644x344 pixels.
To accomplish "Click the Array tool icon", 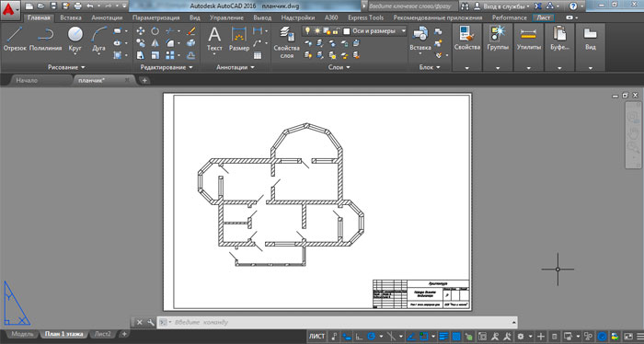I will (169, 55).
